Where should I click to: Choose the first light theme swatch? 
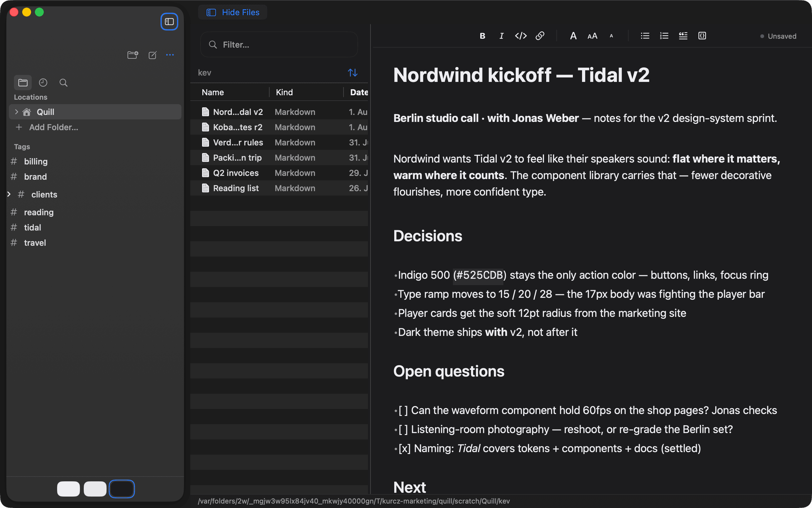coord(69,489)
